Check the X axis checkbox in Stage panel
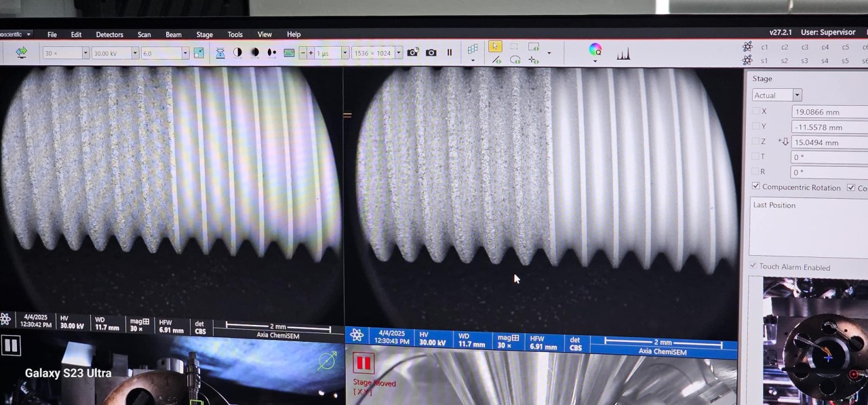This screenshot has width=868, height=405. 755,111
